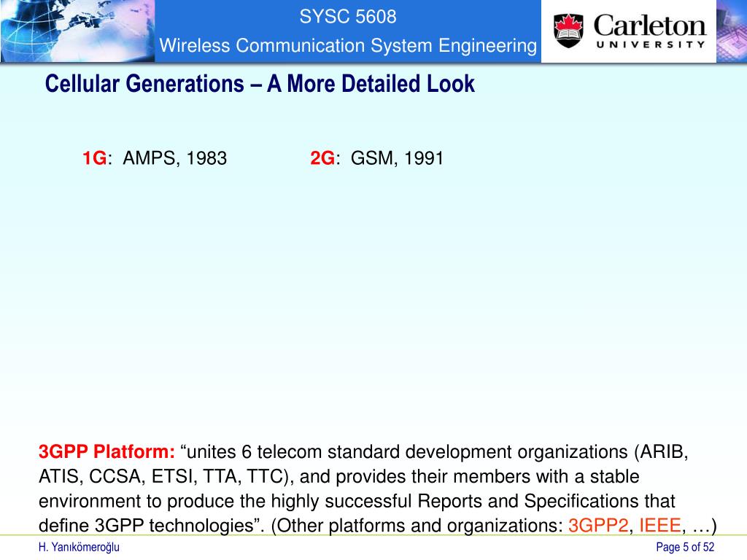The image size is (747, 560).
Task: Click the Page 5 of 52 indicator
Action: (x=685, y=547)
